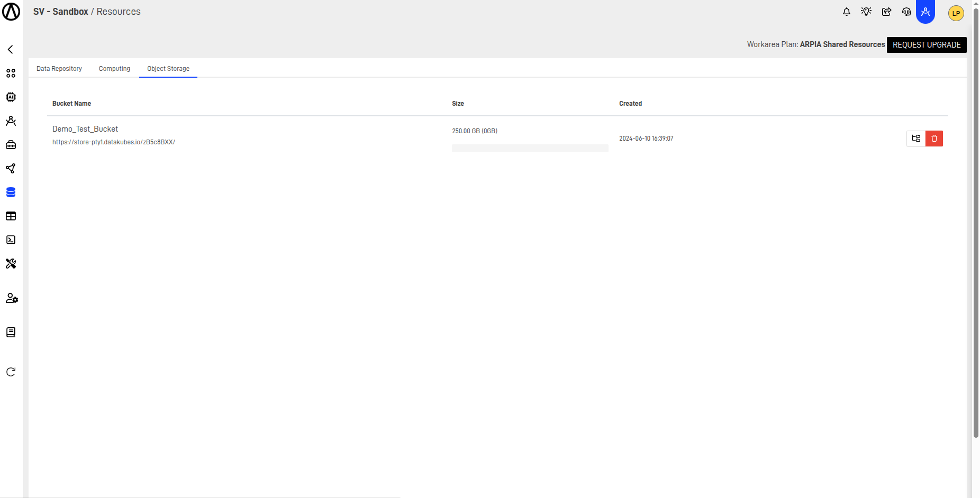Delete Demo_Test_Bucket with red trash button
The image size is (980, 498).
click(x=934, y=139)
